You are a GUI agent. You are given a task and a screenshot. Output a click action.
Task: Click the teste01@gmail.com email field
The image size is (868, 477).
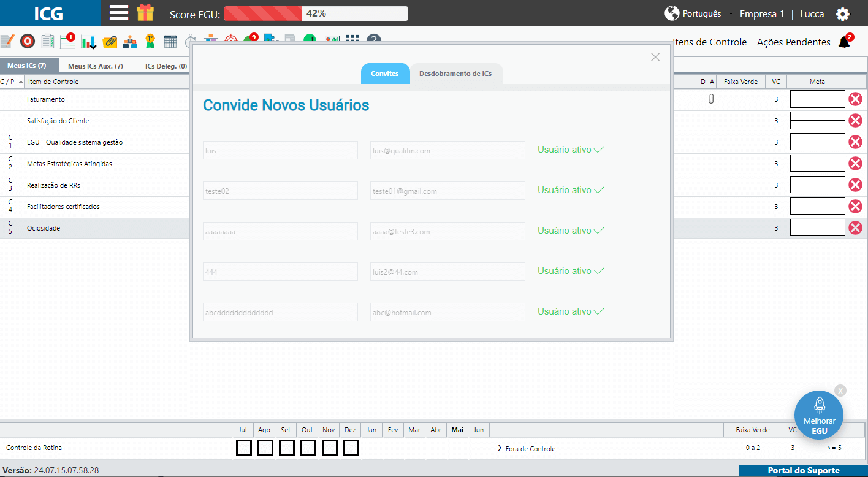tap(447, 191)
